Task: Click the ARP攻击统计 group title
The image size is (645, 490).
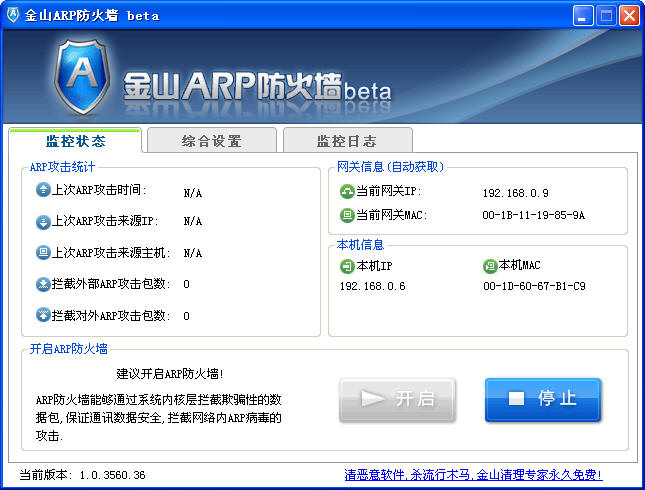Action: pyautogui.click(x=62, y=167)
